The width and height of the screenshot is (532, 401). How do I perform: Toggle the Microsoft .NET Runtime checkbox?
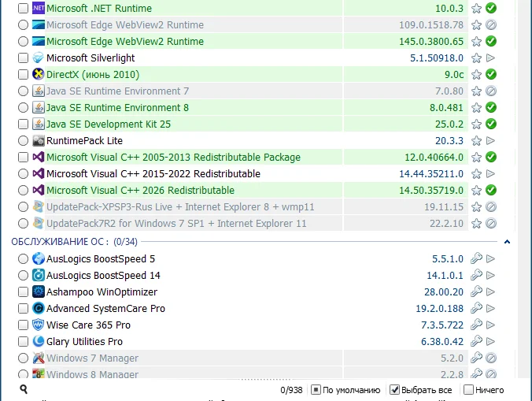pyautogui.click(x=23, y=9)
